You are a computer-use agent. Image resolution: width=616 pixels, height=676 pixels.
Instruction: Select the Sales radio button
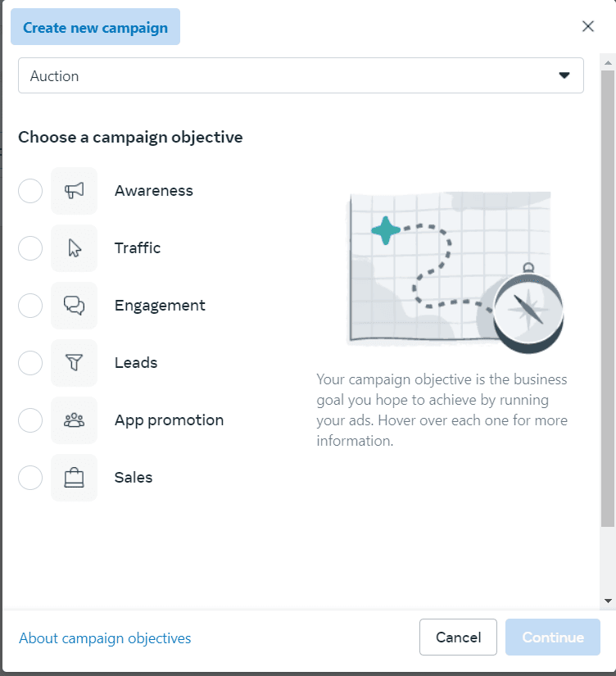30,477
